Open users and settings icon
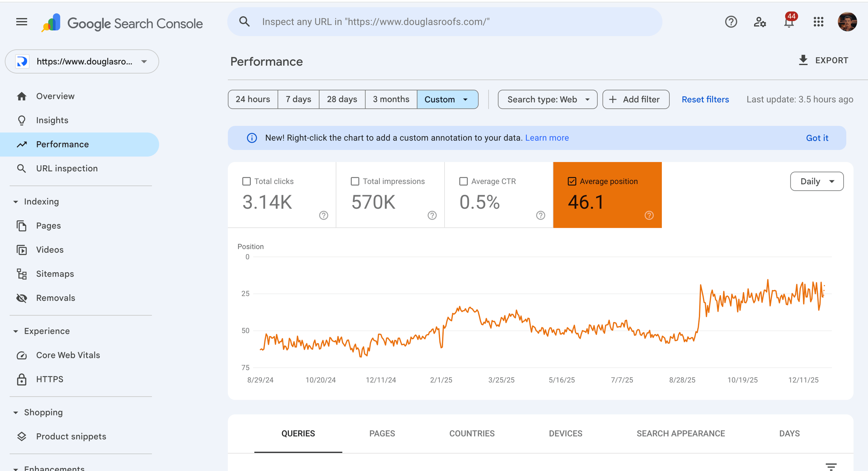Image resolution: width=868 pixels, height=471 pixels. pos(759,22)
